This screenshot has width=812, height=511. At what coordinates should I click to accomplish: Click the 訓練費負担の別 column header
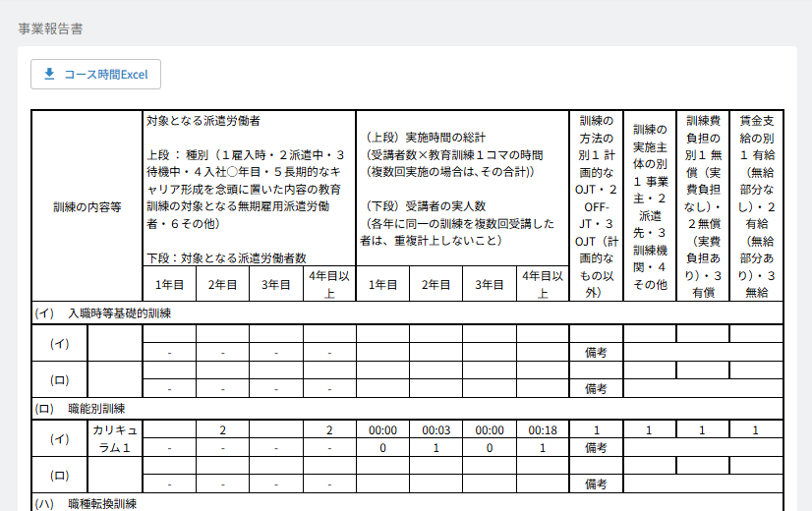pos(703,206)
